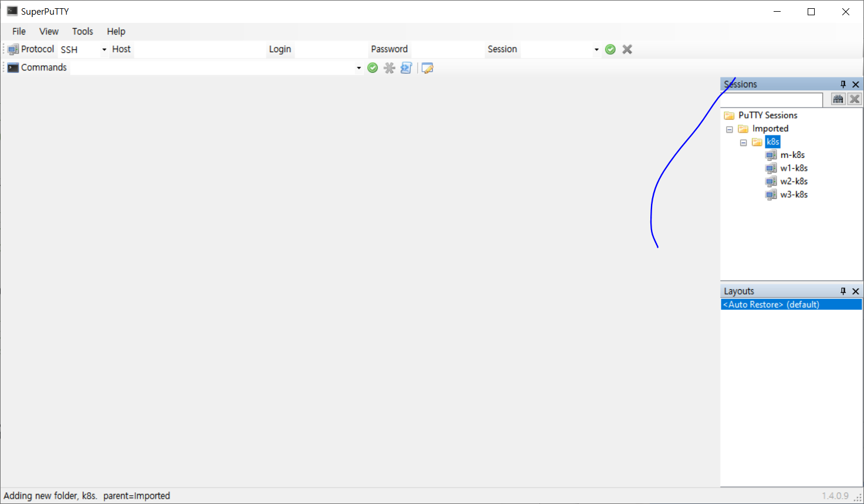Open the Tools menu

[x=82, y=31]
